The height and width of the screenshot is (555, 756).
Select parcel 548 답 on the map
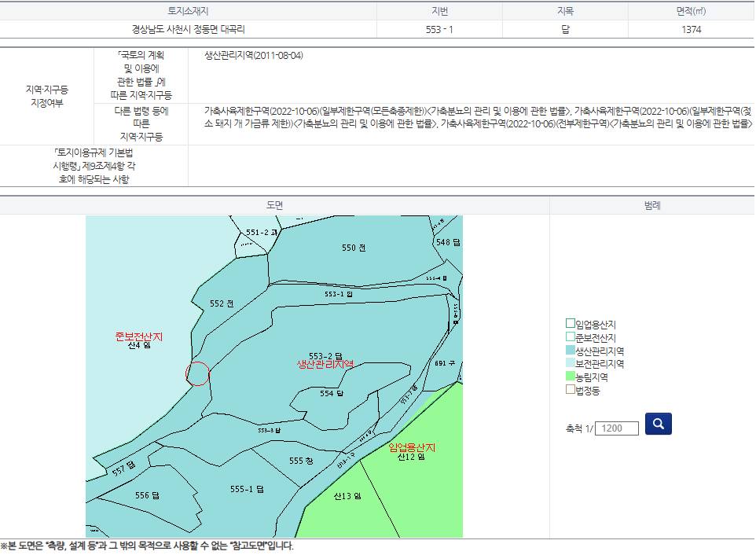[448, 242]
